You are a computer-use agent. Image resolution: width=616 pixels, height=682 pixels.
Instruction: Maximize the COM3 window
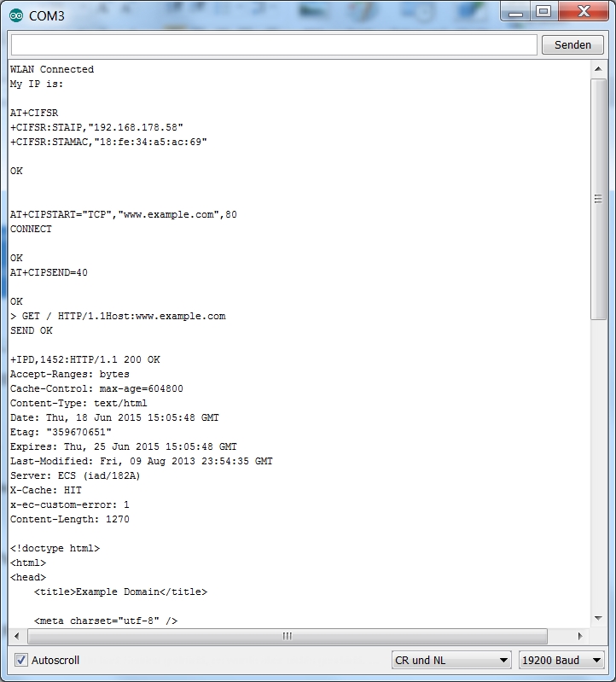coord(543,12)
